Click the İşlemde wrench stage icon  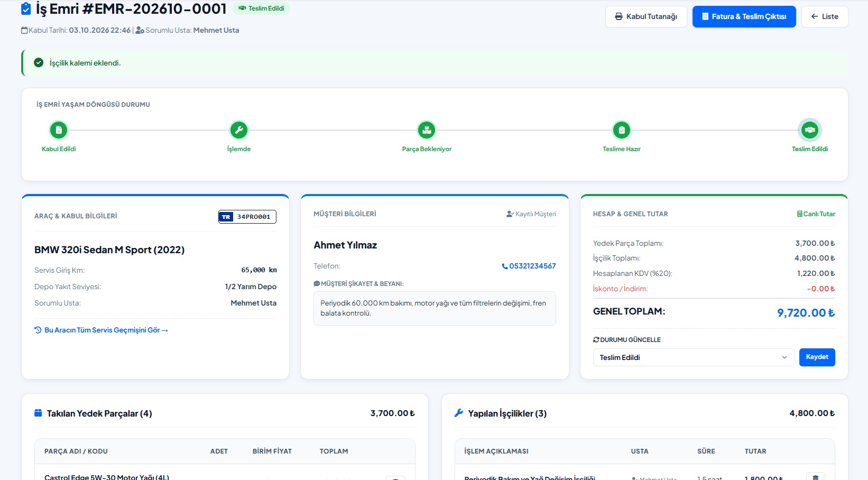[239, 130]
